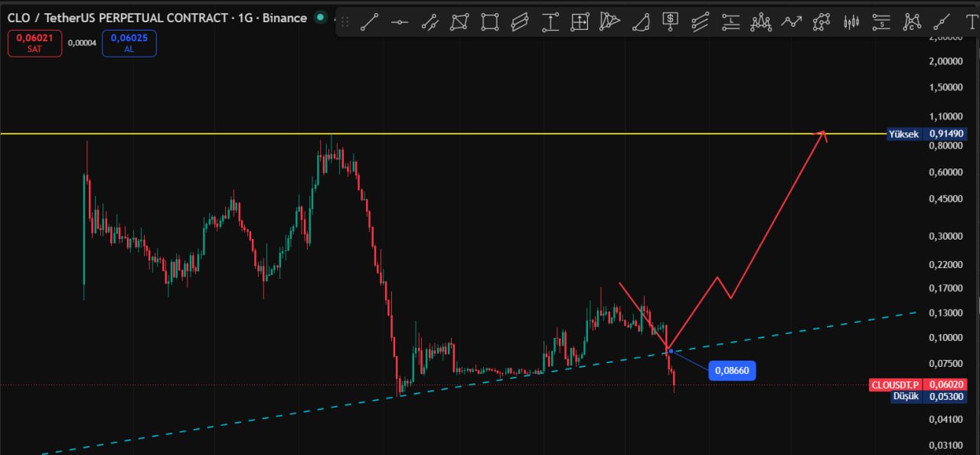Choose the rectangle shape tool
The image size is (980, 455).
[489, 22]
